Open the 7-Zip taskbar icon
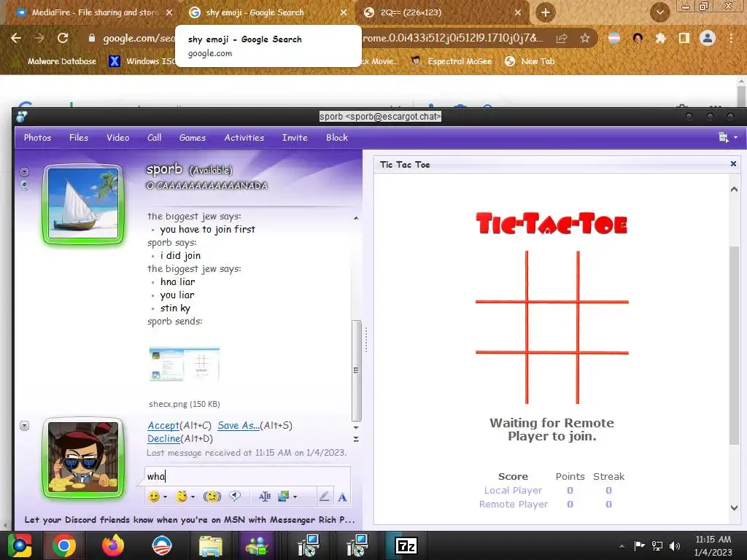 coord(406,545)
